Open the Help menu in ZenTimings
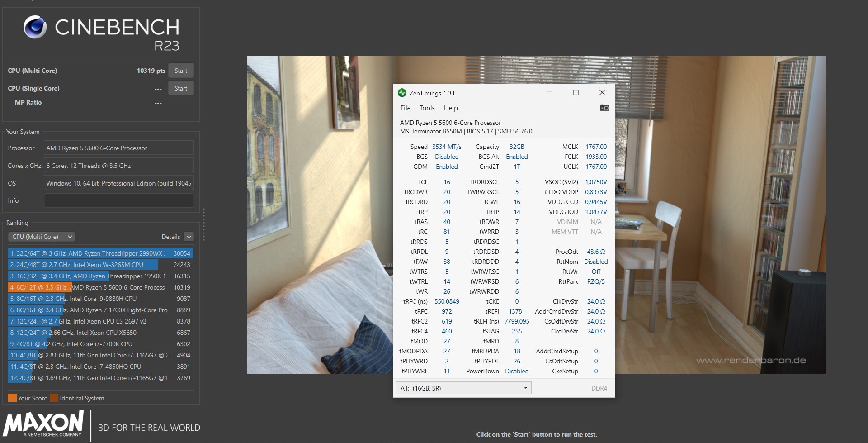This screenshot has height=443, width=868. pos(451,108)
